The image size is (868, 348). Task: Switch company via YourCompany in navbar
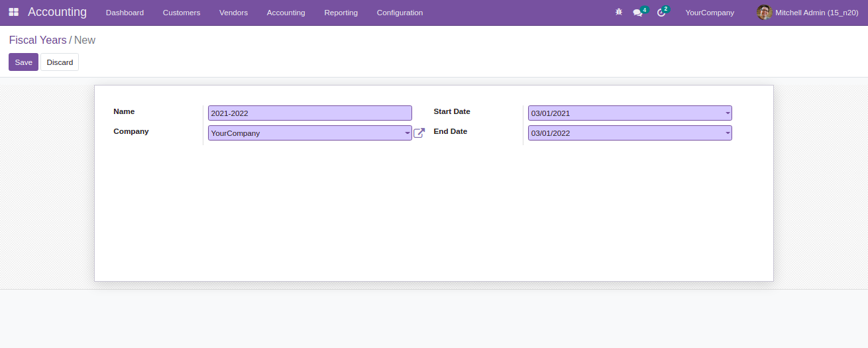710,13
